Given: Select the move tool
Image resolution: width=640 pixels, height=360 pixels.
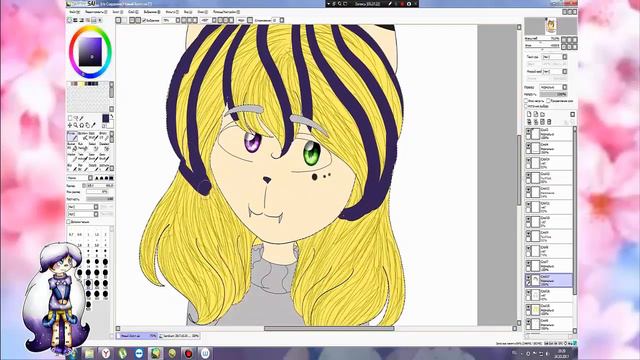Looking at the screenshot, I should coord(70,125).
